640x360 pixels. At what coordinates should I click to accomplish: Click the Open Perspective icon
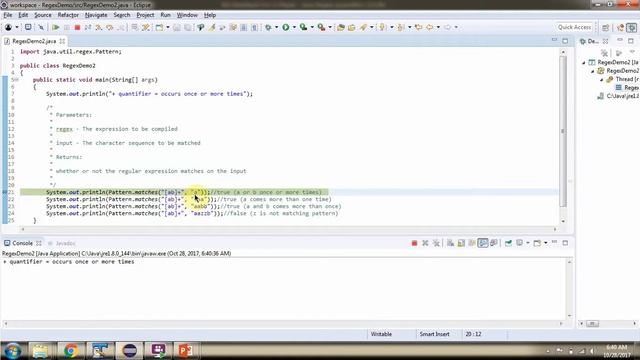click(605, 27)
